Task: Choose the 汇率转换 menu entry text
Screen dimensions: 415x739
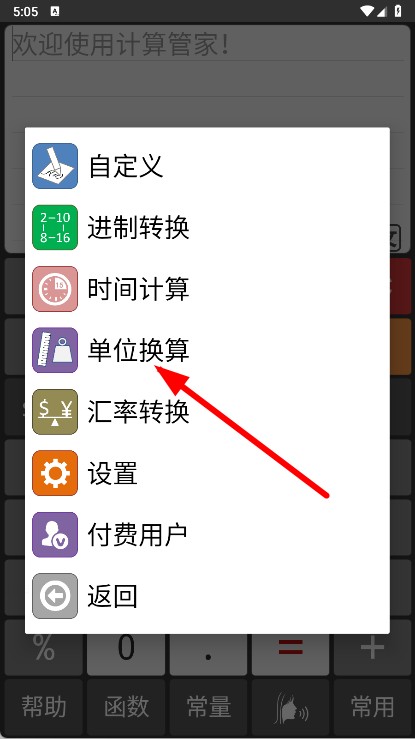Action: click(x=138, y=412)
